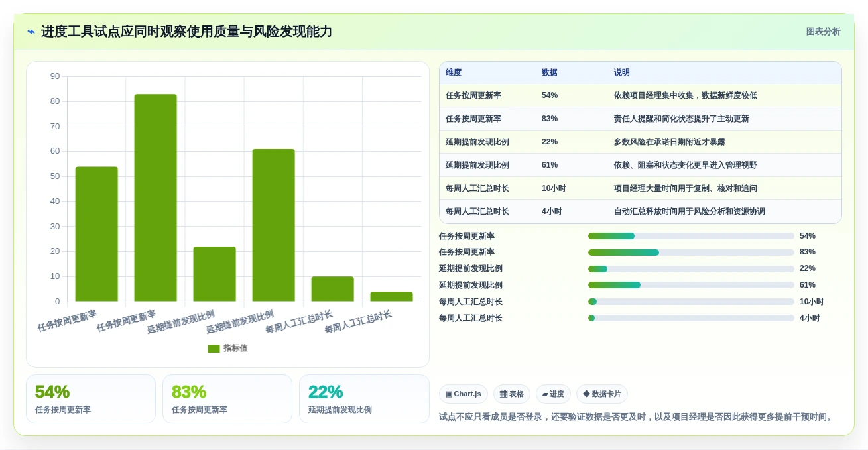Viewport: 868px width, 450px height.
Task: Click the lightning icon beside the page title
Action: point(31,32)
